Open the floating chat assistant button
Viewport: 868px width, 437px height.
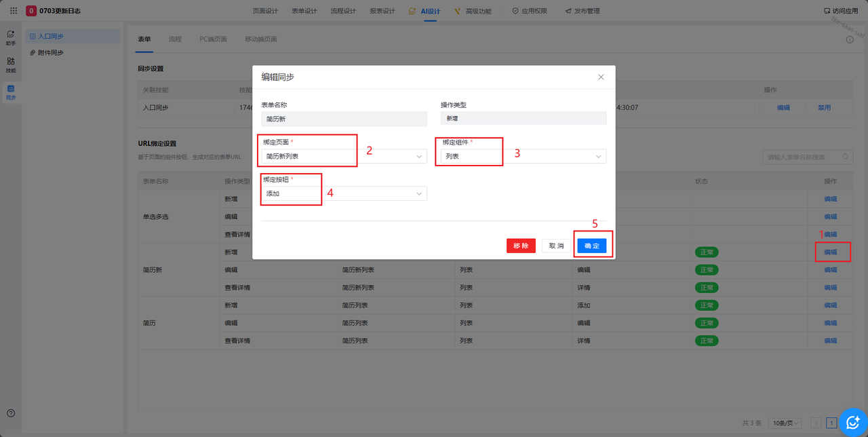click(x=852, y=423)
